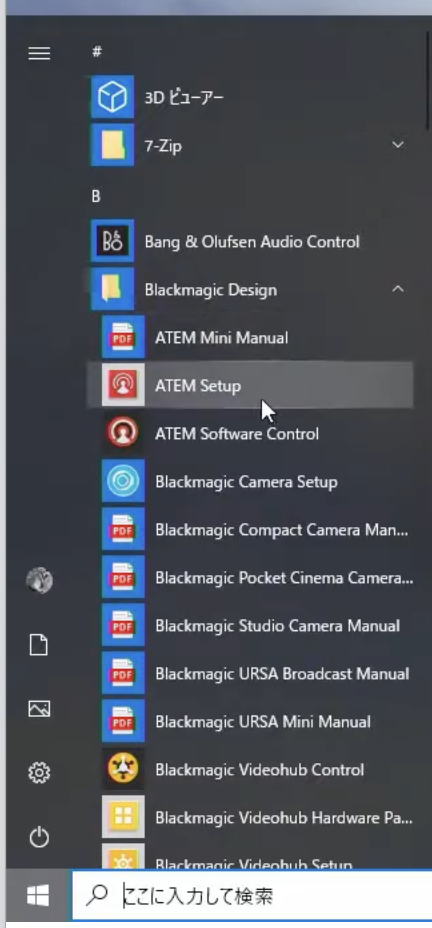Screen dimensions: 432x928
Task: Select 'Blackmagic Videohub Control' text
Action: point(260,769)
